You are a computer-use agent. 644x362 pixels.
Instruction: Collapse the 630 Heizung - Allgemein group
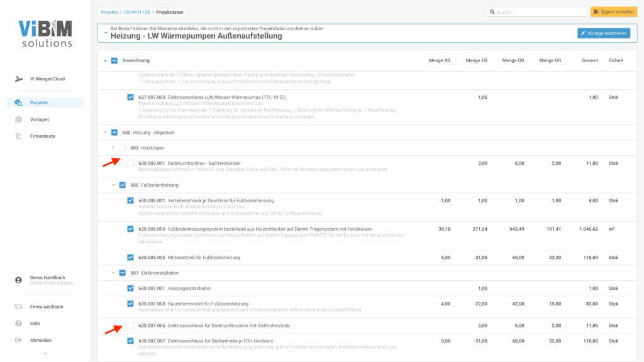pos(106,133)
